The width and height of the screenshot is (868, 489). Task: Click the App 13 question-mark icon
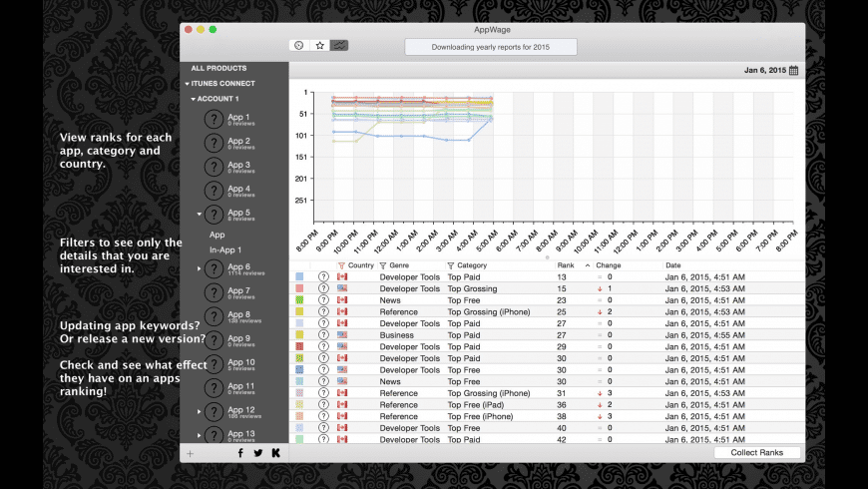point(214,435)
